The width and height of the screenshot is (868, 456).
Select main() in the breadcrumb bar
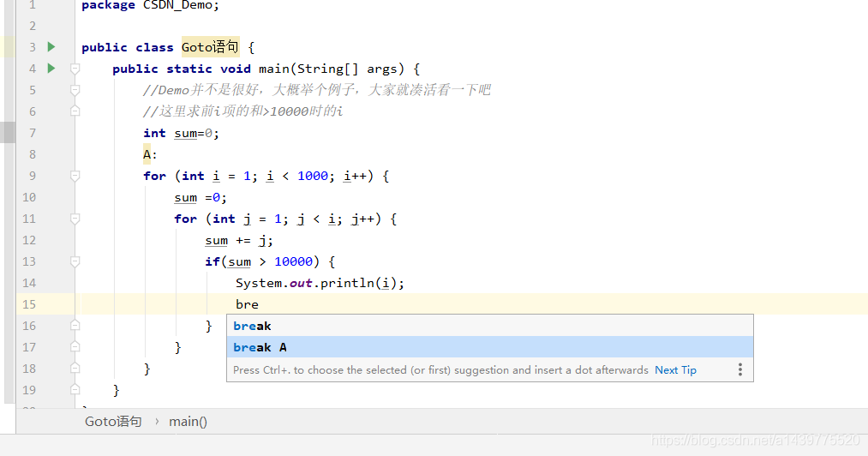pos(189,422)
